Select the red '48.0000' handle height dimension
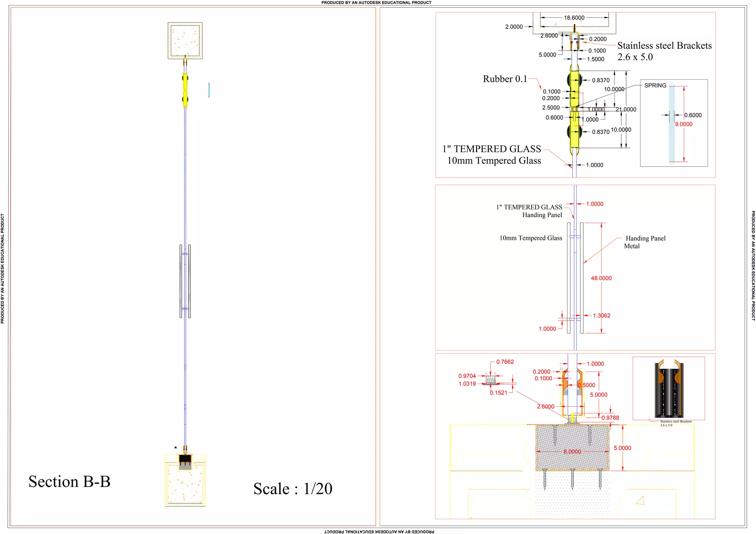The width and height of the screenshot is (756, 534). pyautogui.click(x=601, y=278)
